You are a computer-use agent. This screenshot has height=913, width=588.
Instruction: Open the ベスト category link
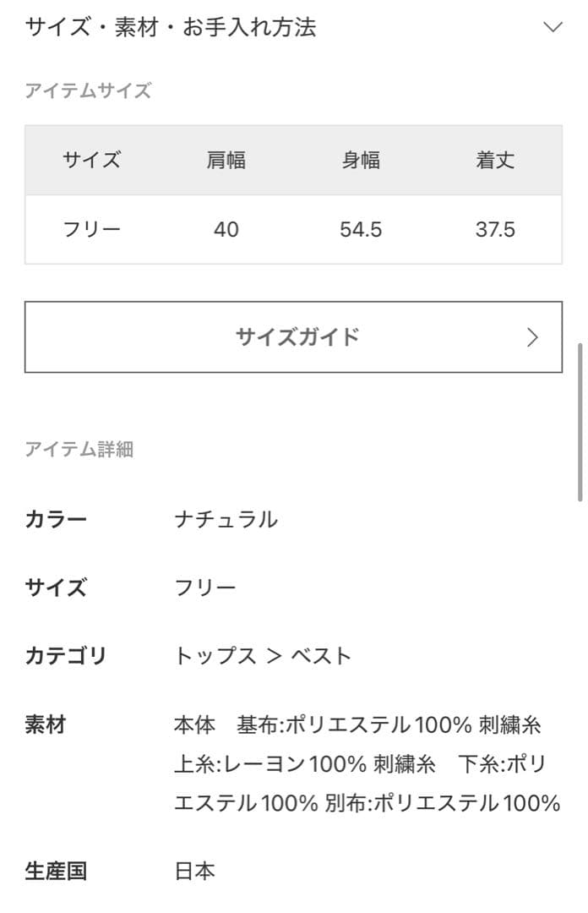click(x=321, y=656)
